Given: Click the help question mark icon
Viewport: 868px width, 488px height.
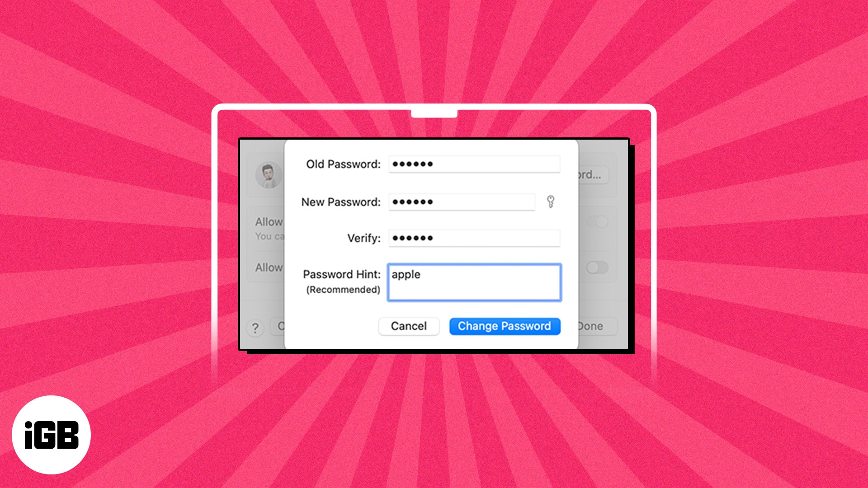Looking at the screenshot, I should tap(254, 327).
